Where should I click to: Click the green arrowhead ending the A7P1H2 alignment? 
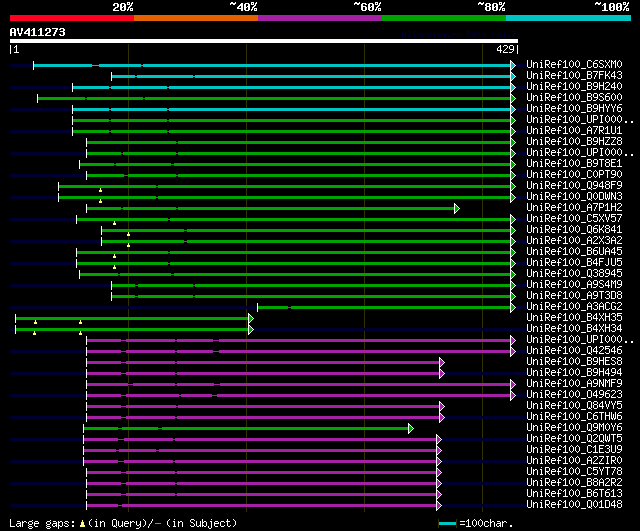point(457,209)
